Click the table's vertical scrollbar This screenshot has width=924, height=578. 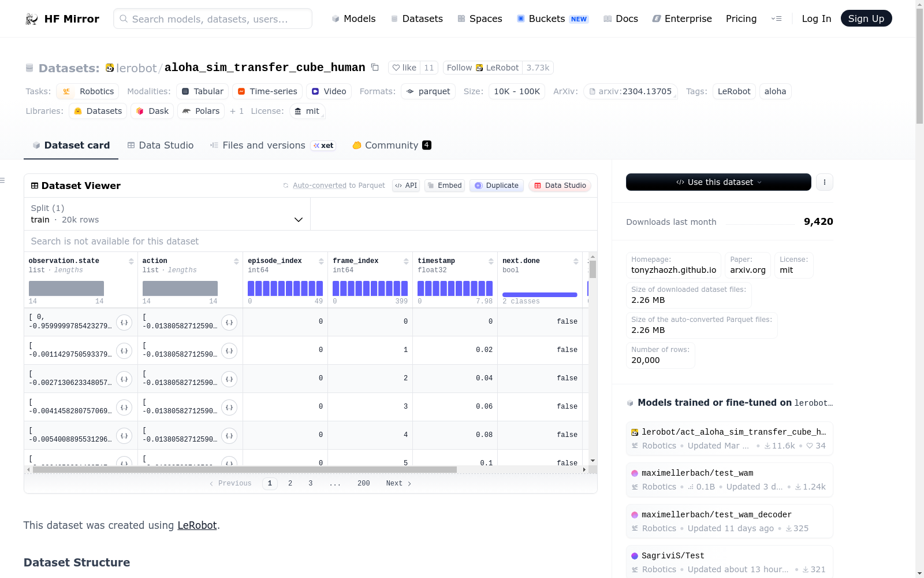(593, 270)
